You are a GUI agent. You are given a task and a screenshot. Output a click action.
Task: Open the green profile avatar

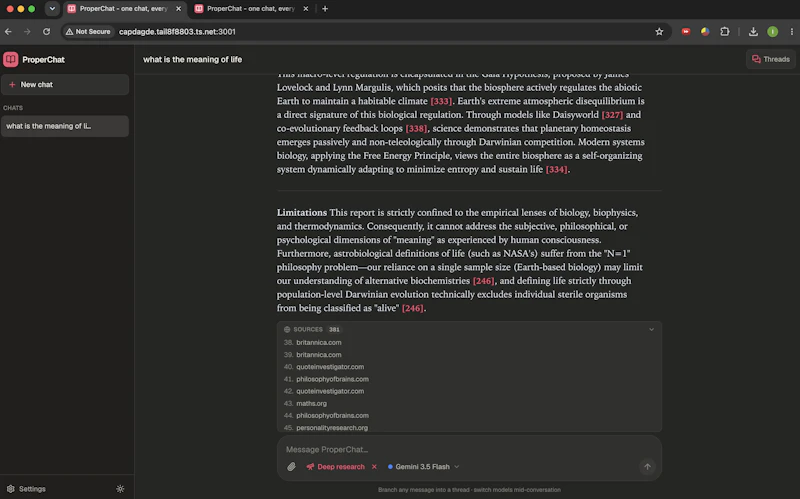click(x=772, y=32)
